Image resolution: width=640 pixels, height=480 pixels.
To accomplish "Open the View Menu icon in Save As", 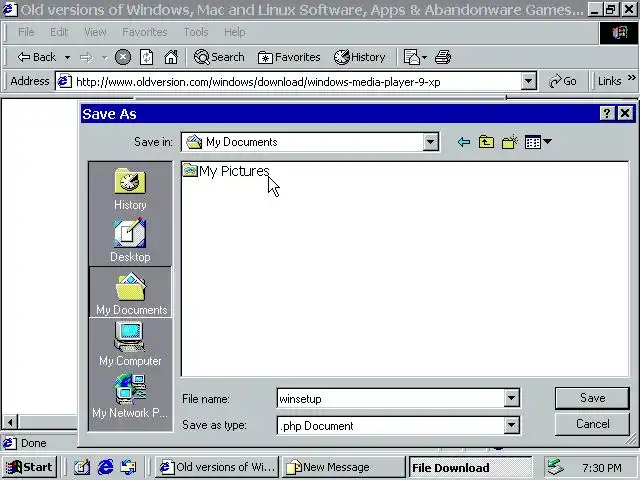I will [x=538, y=142].
